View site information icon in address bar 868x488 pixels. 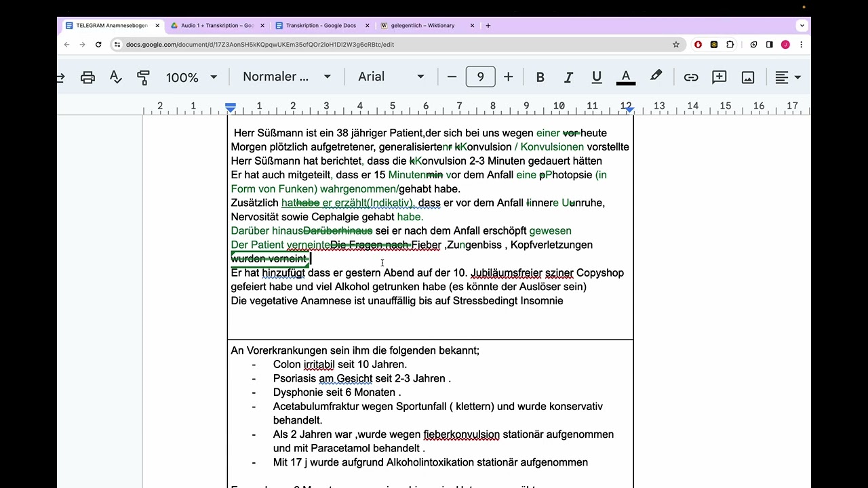point(117,45)
